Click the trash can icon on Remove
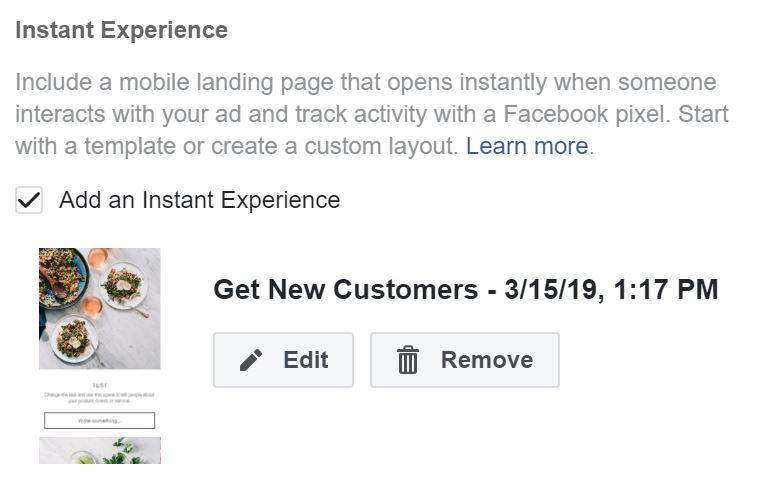This screenshot has height=494, width=784. click(x=408, y=360)
